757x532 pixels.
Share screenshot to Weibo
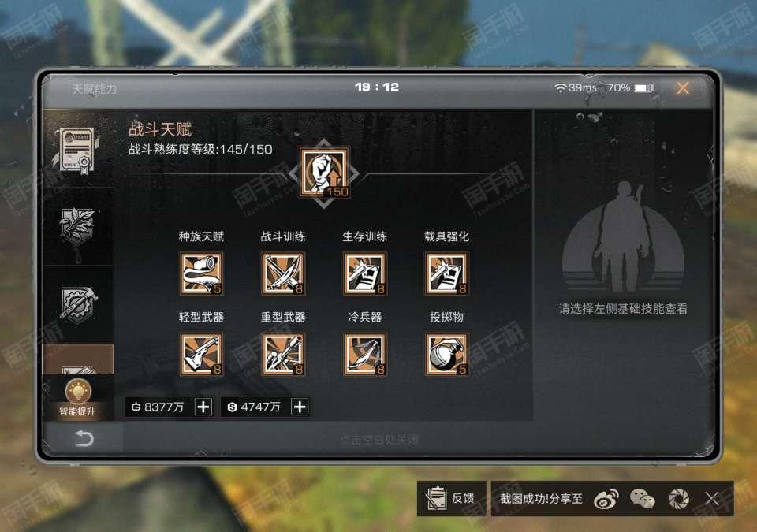pos(606,499)
